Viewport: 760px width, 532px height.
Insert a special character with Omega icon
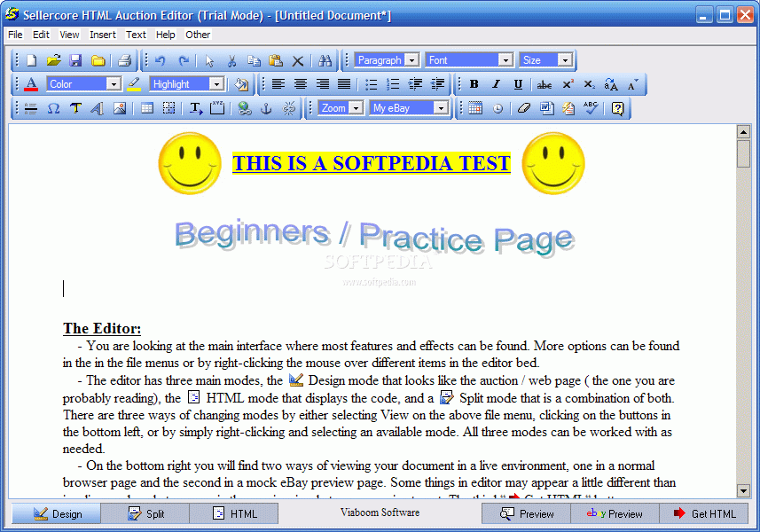tap(53, 108)
